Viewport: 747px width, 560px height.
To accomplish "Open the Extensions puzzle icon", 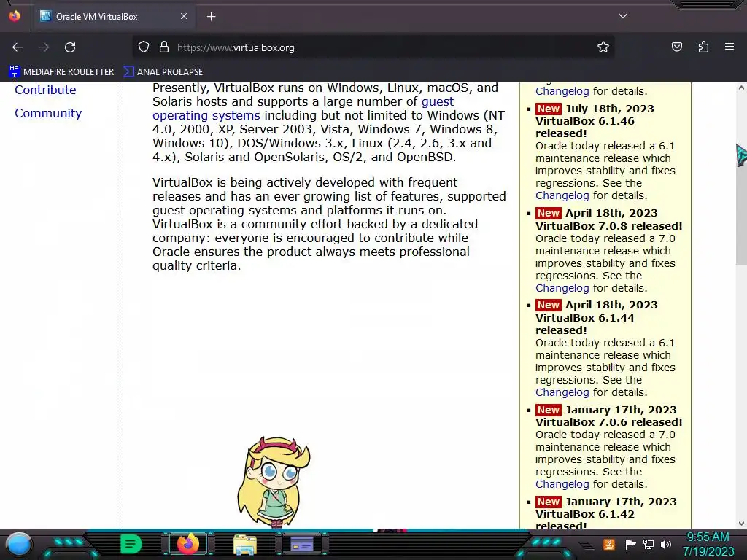I will click(703, 47).
